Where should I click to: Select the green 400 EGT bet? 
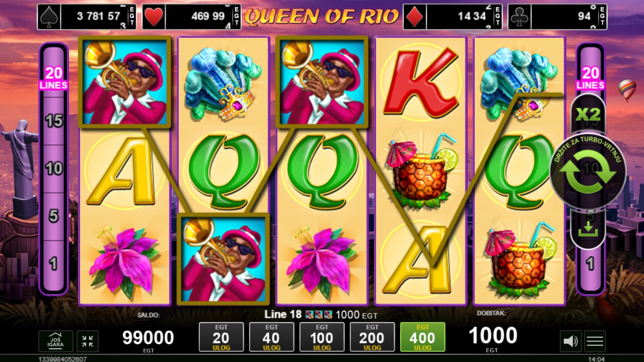tap(423, 337)
